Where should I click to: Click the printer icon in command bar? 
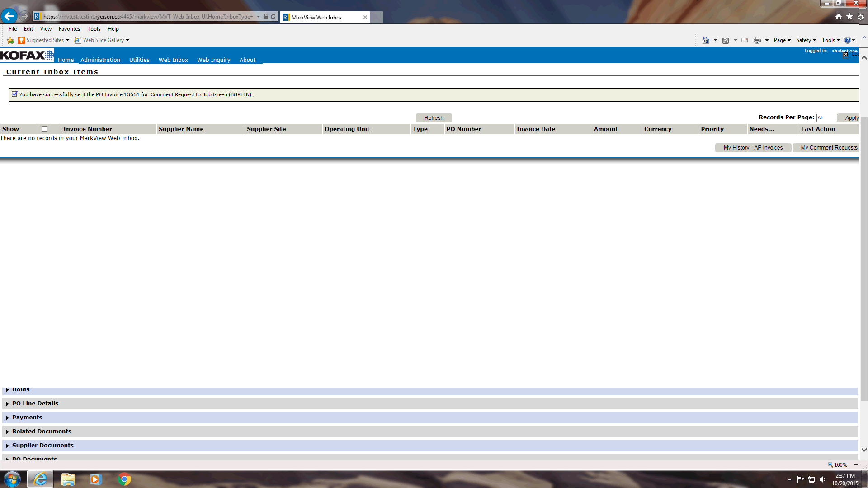coord(757,40)
